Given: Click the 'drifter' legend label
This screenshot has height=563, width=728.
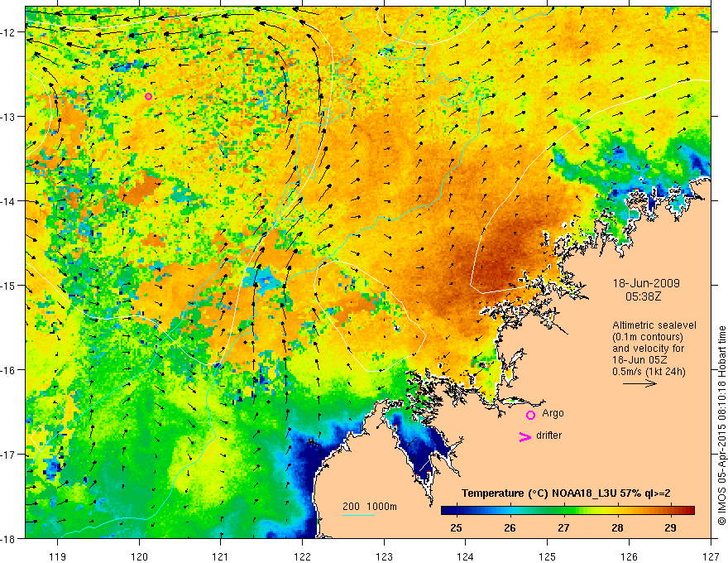Looking at the screenshot, I should (548, 435).
